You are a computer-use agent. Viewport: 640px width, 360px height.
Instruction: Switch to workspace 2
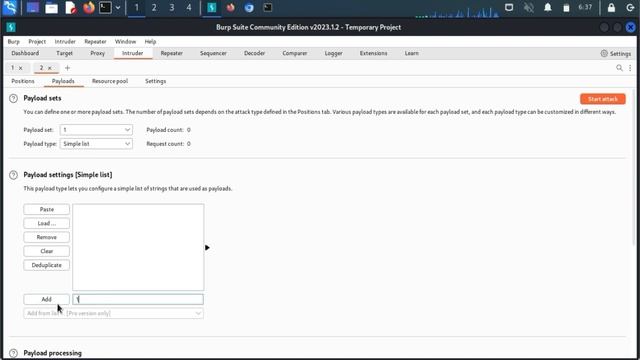point(154,7)
